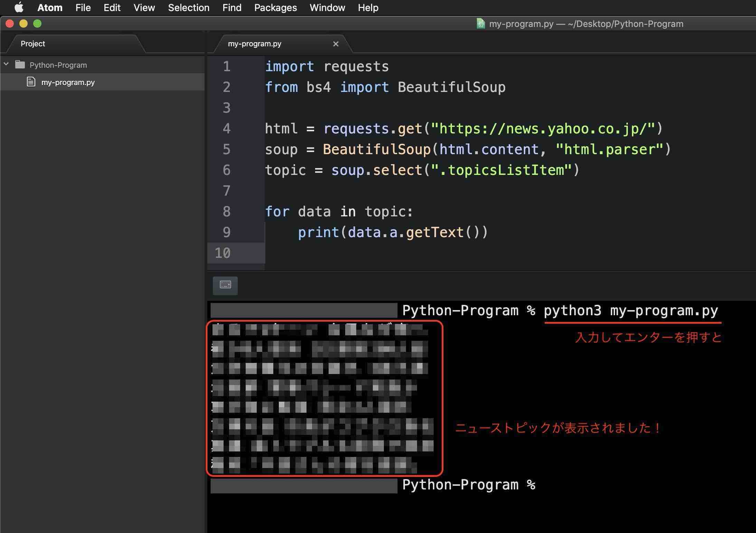Open the Atom application menu
Image resolution: width=756 pixels, height=533 pixels.
(50, 8)
